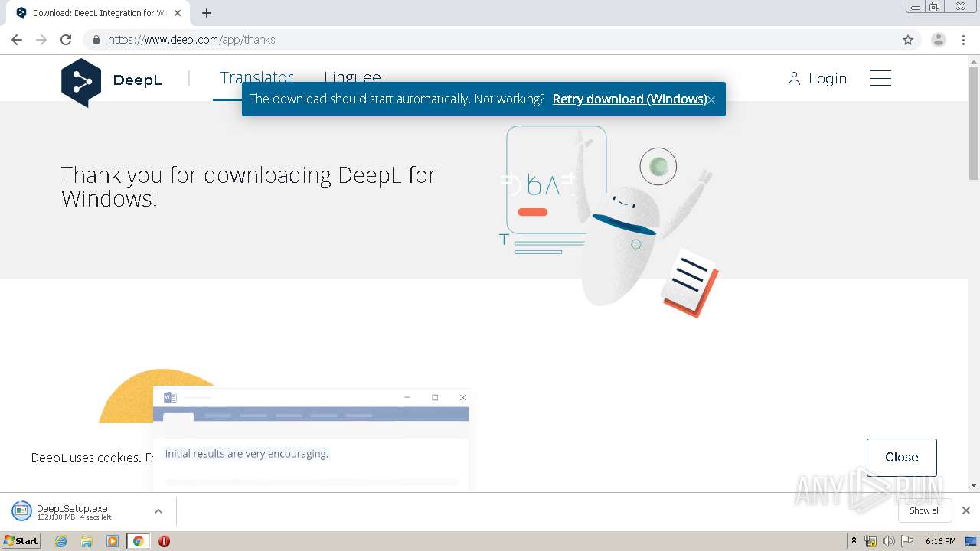
Task: Click the browser forward arrow
Action: [x=41, y=40]
